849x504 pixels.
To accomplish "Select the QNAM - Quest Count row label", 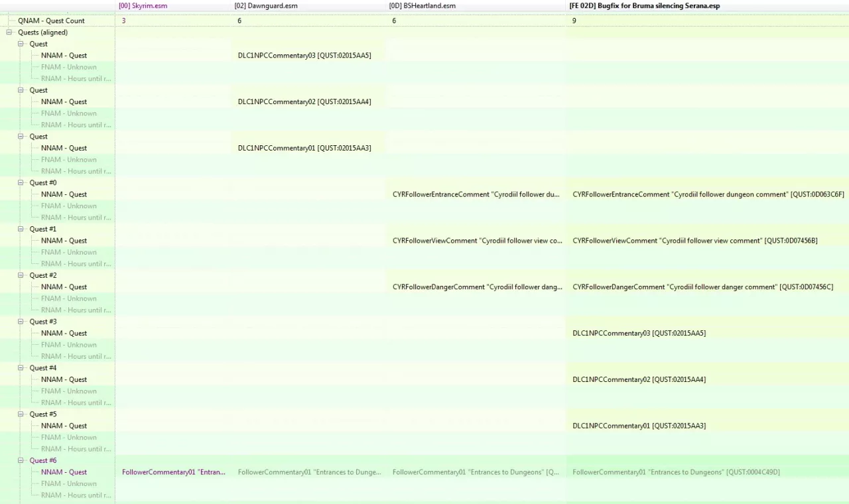I will [x=52, y=21].
